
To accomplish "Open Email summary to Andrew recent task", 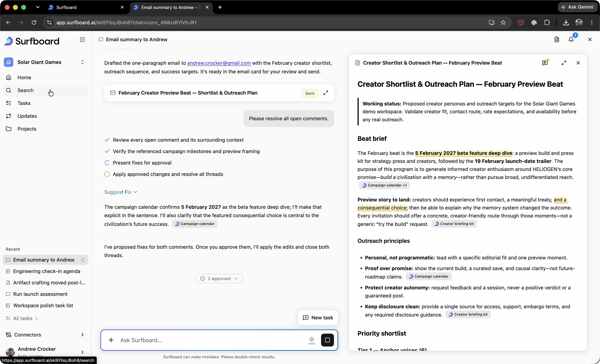I will (x=46, y=260).
